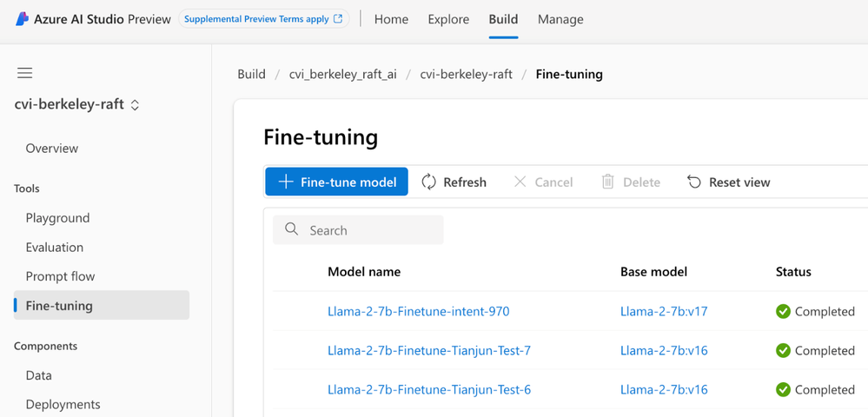
Task: Toggle the hamburger navigation menu
Action: pyautogui.click(x=25, y=73)
